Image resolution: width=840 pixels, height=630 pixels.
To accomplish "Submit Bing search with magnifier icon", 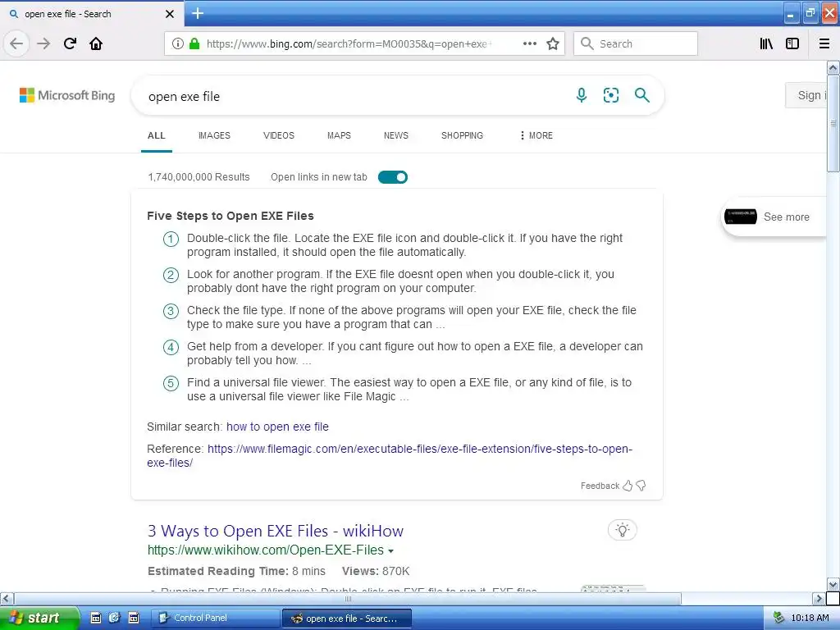I will (x=641, y=95).
